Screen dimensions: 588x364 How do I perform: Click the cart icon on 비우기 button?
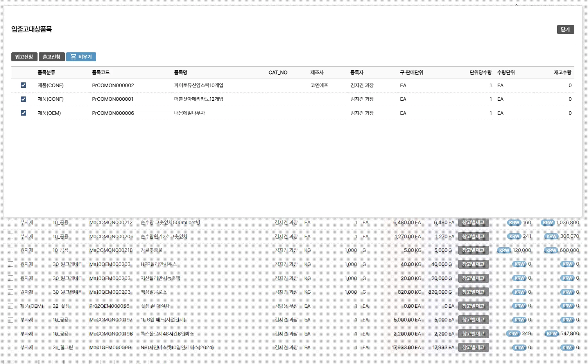(x=73, y=57)
